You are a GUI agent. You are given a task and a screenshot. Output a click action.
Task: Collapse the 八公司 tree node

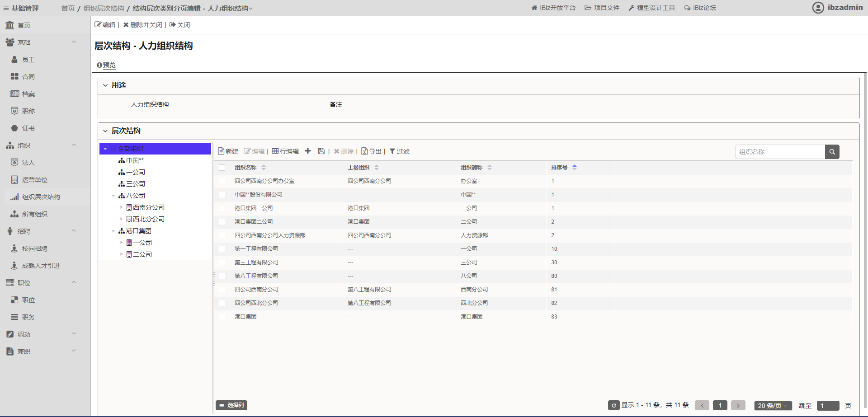point(113,196)
